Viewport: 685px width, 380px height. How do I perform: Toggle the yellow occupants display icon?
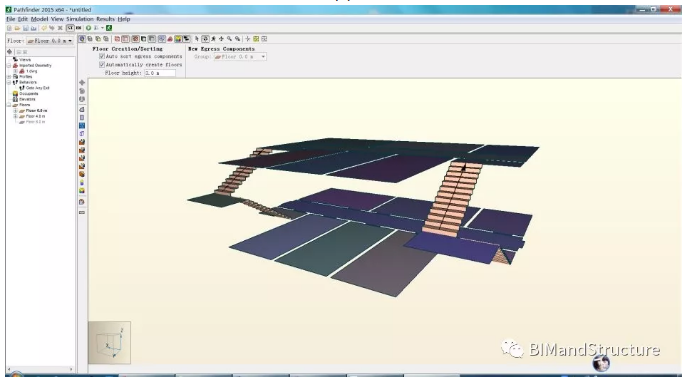point(178,39)
